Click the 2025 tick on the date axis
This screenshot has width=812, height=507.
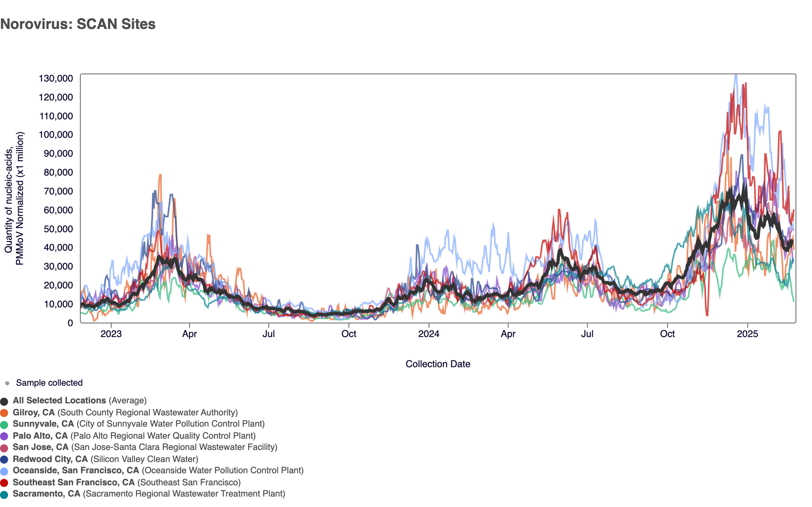tap(747, 334)
